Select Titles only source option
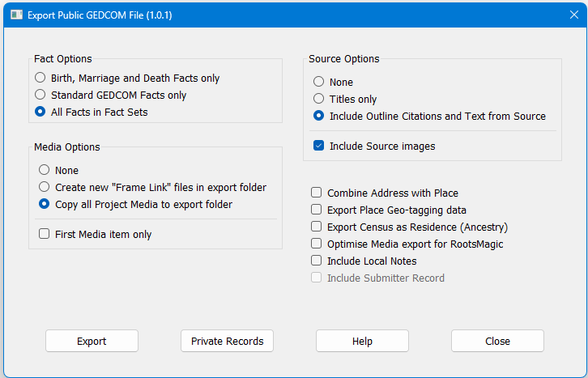 (x=319, y=100)
